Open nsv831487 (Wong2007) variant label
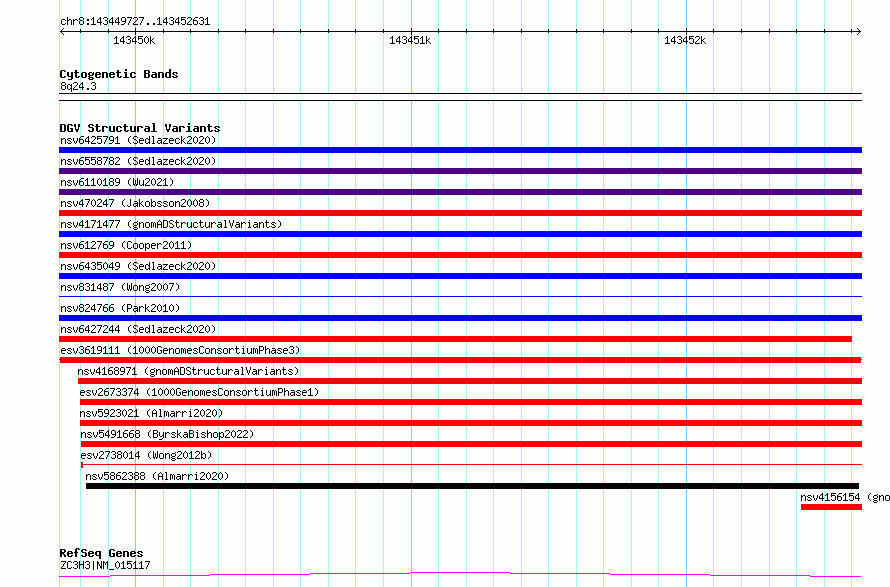Screen dimensions: 890x587 120,287
